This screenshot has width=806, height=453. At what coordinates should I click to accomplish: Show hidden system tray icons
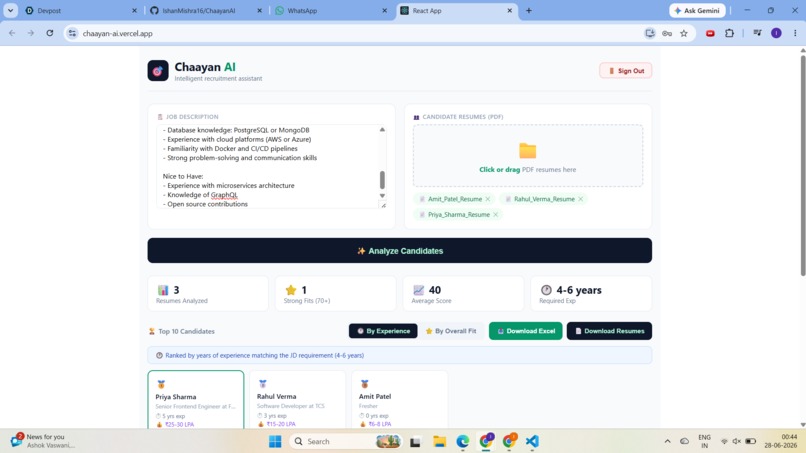point(667,441)
